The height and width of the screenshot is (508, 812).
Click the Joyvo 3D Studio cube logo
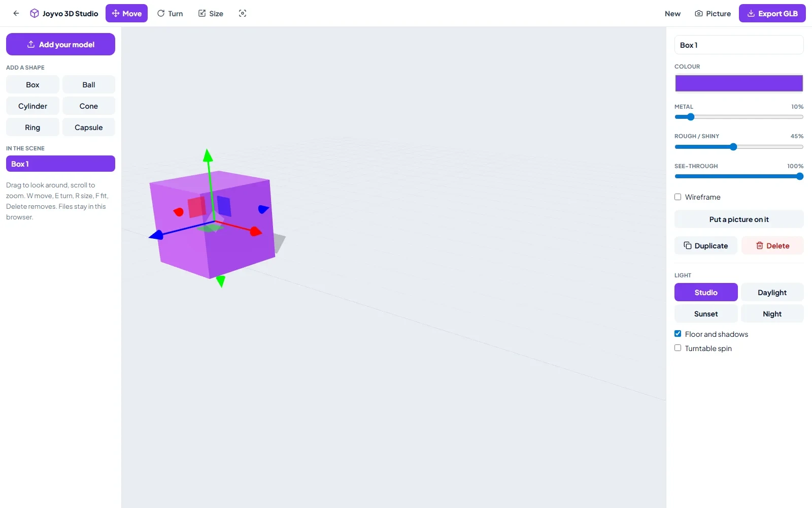point(35,13)
